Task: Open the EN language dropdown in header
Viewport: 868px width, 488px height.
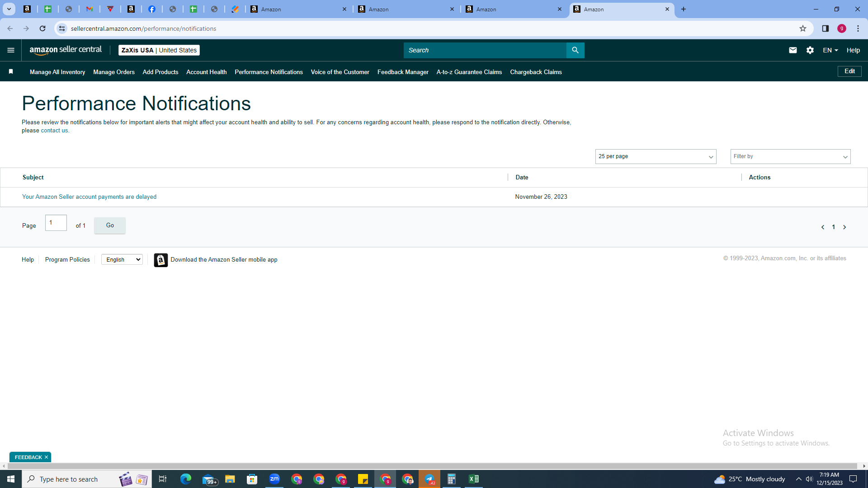Action: tap(830, 50)
